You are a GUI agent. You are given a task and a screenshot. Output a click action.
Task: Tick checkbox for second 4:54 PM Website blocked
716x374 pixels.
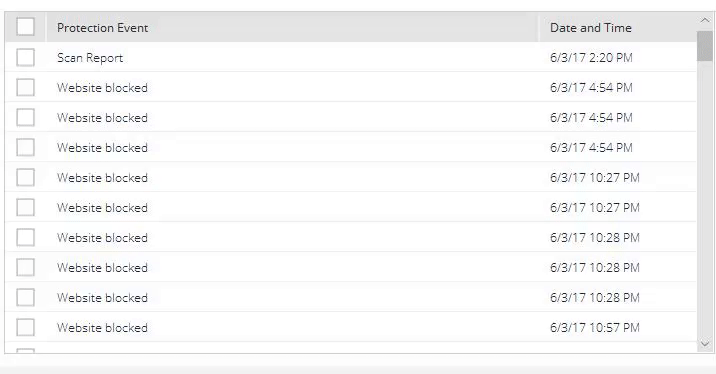25,117
